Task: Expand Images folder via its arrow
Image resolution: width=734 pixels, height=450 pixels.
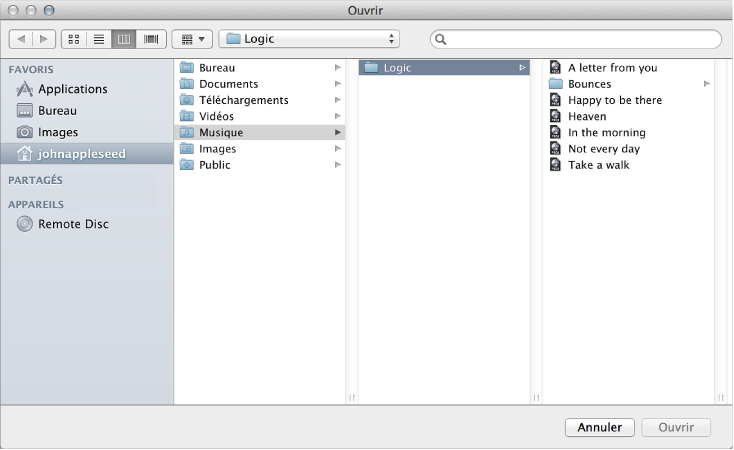Action: pos(338,149)
